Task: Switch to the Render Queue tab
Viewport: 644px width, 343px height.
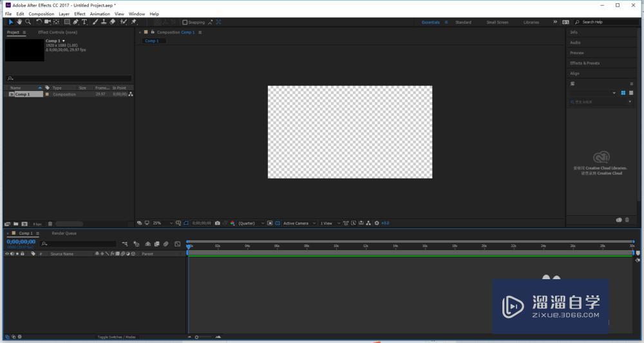Action: (64, 233)
